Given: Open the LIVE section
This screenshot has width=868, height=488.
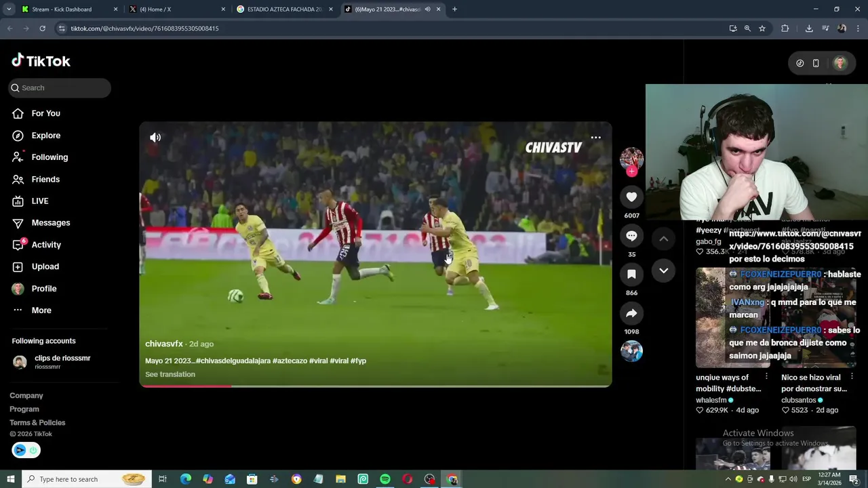Looking at the screenshot, I should tap(40, 201).
